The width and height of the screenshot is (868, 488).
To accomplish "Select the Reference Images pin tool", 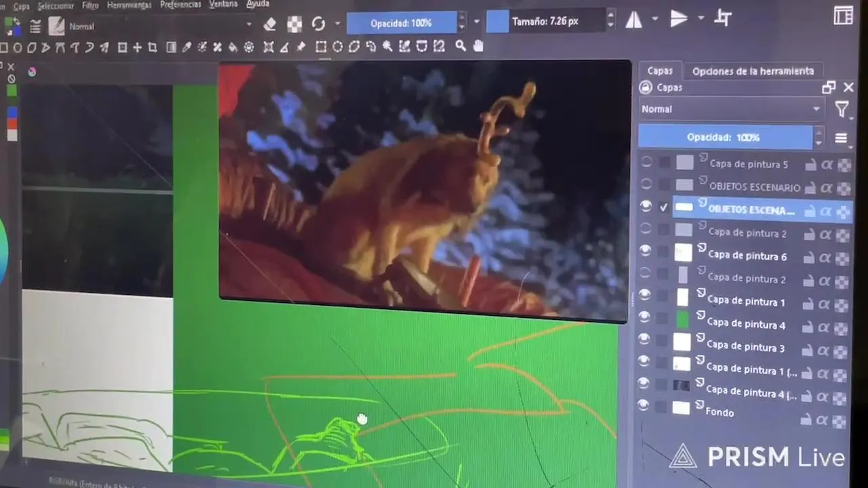I will click(x=301, y=47).
